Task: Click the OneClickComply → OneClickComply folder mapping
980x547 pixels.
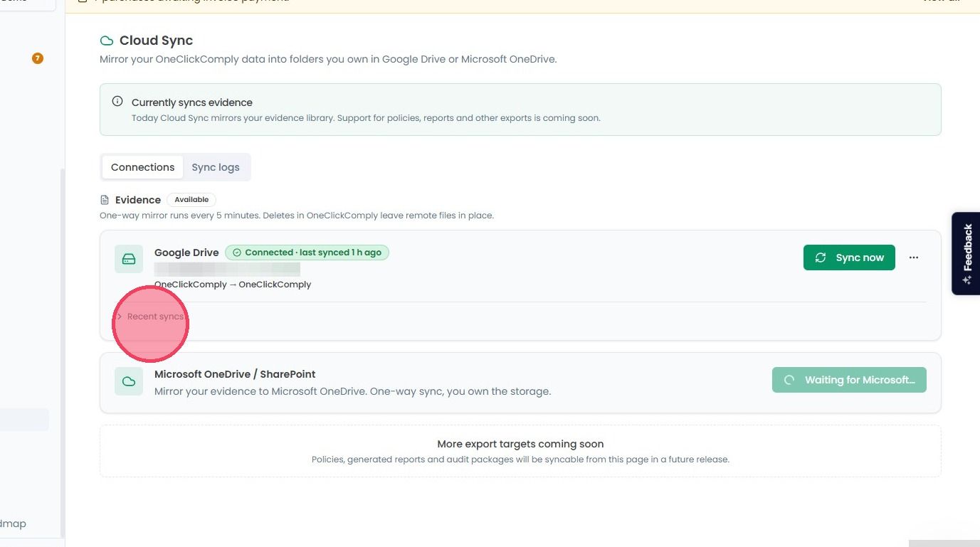Action: [x=233, y=285]
